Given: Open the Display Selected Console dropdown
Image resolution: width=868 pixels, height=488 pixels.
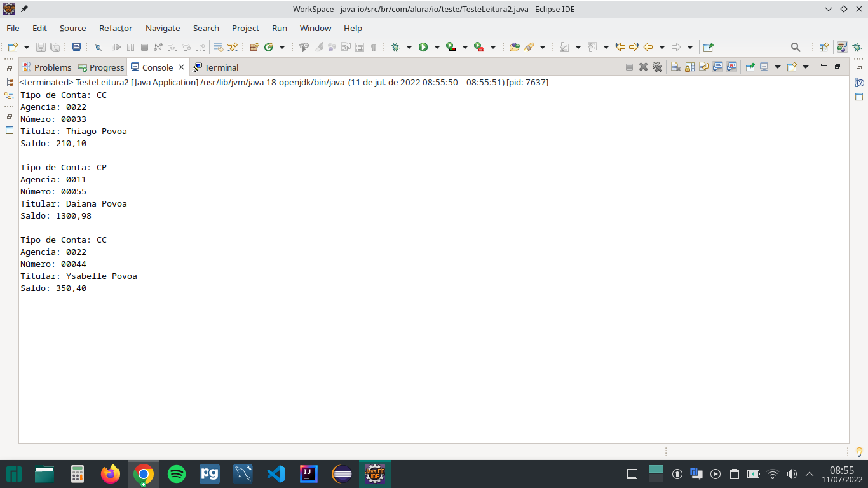Looking at the screenshot, I should 778,67.
